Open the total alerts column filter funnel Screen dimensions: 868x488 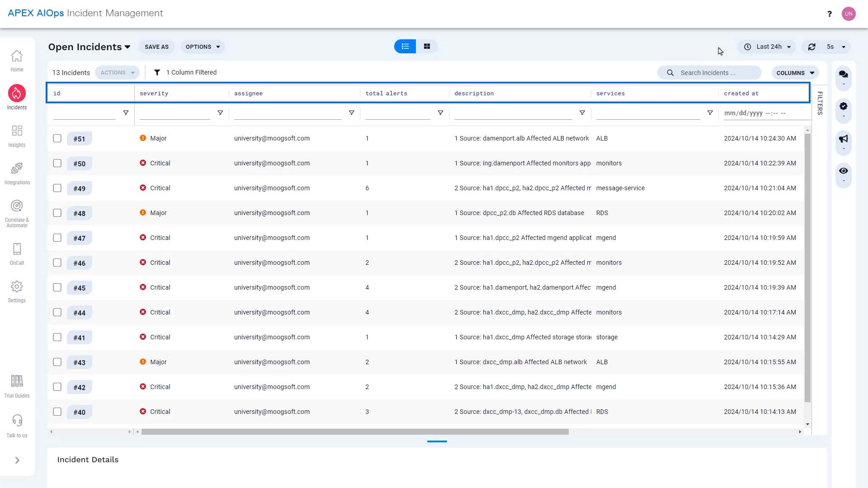440,113
